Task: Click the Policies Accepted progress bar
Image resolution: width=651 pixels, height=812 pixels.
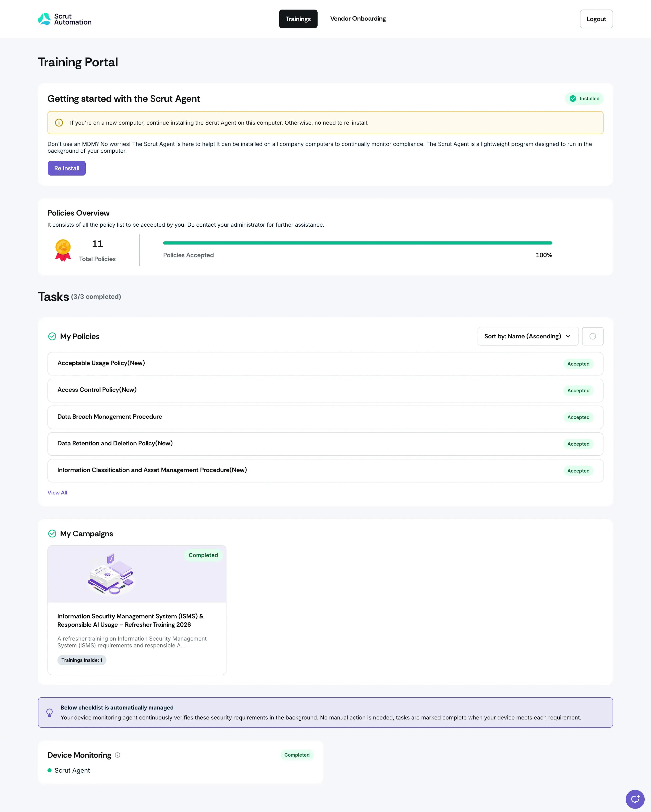Action: click(358, 243)
